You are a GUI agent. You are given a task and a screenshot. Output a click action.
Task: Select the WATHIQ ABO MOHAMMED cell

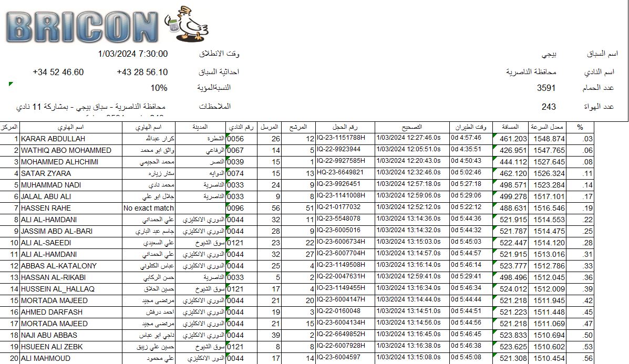(x=66, y=150)
